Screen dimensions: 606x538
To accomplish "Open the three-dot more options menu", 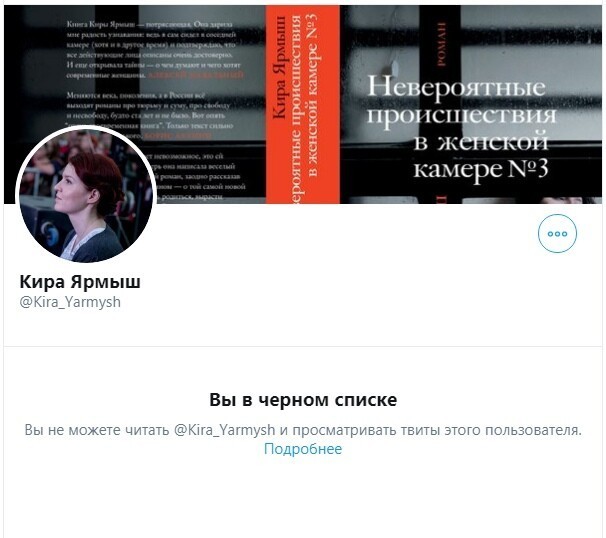I will point(557,233).
